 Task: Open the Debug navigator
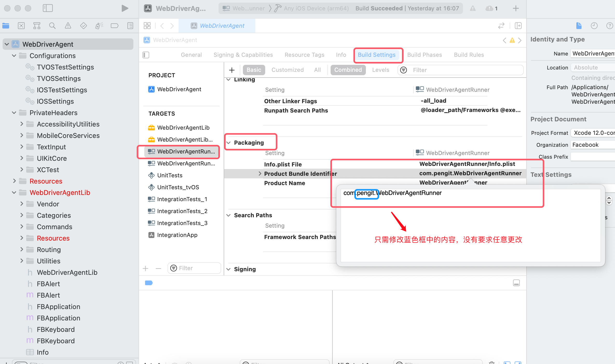pos(99,26)
